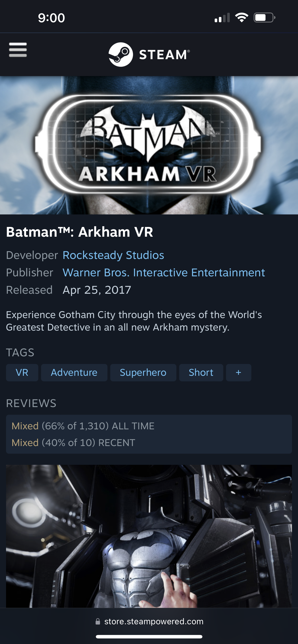This screenshot has height=644, width=298.
Task: Tap the Wi-Fi status icon
Action: (241, 18)
